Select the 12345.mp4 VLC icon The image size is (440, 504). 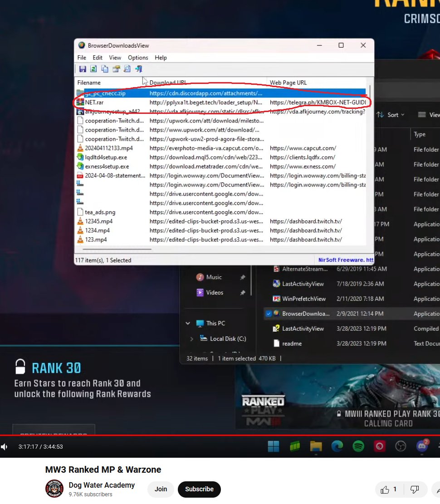(80, 221)
